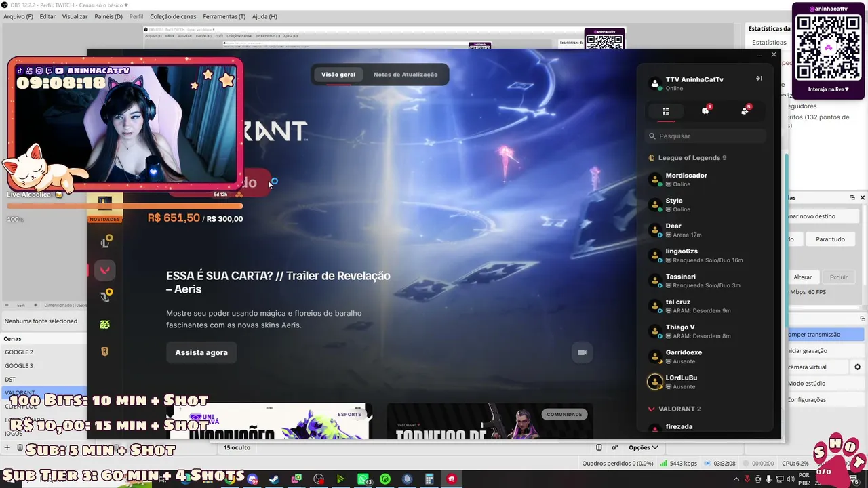Open Coleção de cenas menu
The height and width of the screenshot is (488, 868).
pyautogui.click(x=173, y=16)
